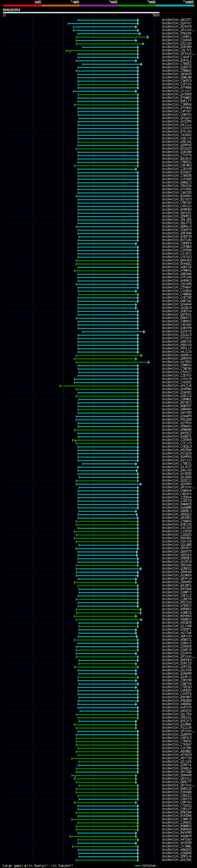Select the UniRef100_B9Y6F2 label

click(x=177, y=402)
